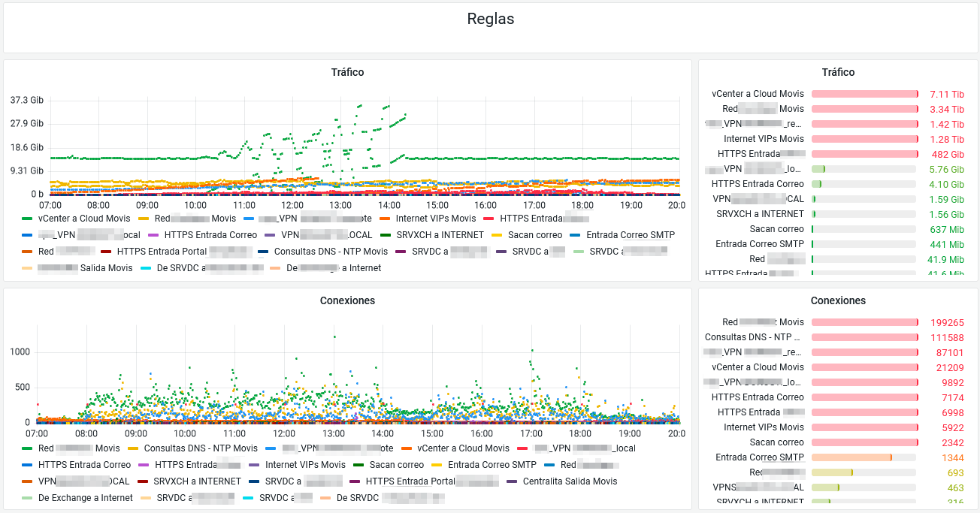Click the 199265 value in Conexiones gauge
This screenshot has width=980, height=513.
click(x=947, y=322)
